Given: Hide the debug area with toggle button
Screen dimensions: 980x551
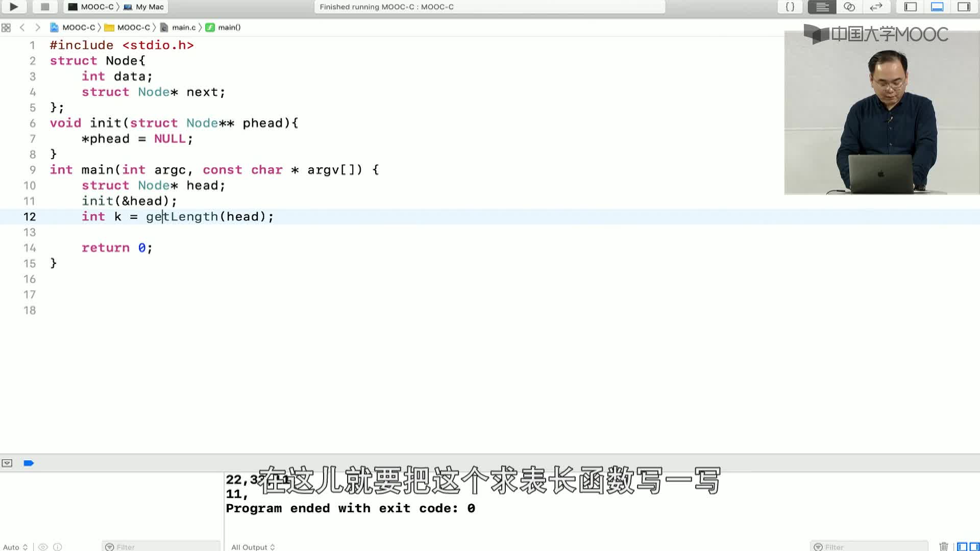Looking at the screenshot, I should (7, 463).
